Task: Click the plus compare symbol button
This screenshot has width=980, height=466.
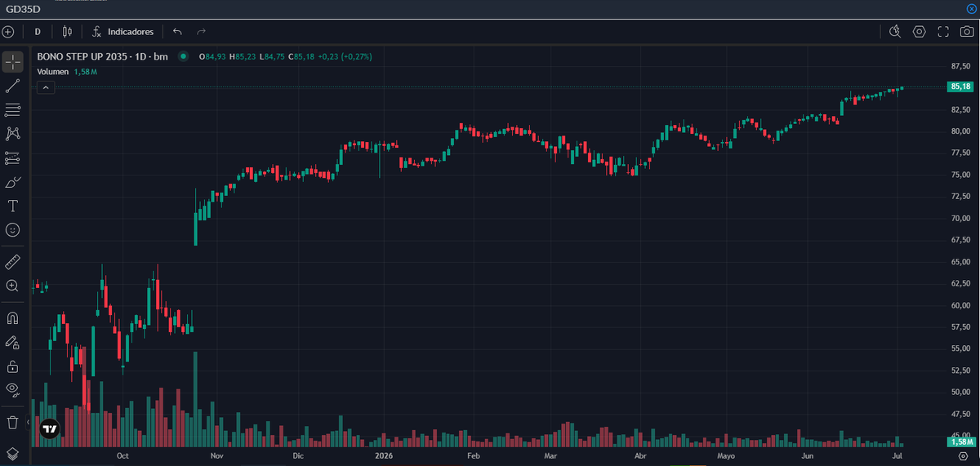Action: click(x=8, y=32)
